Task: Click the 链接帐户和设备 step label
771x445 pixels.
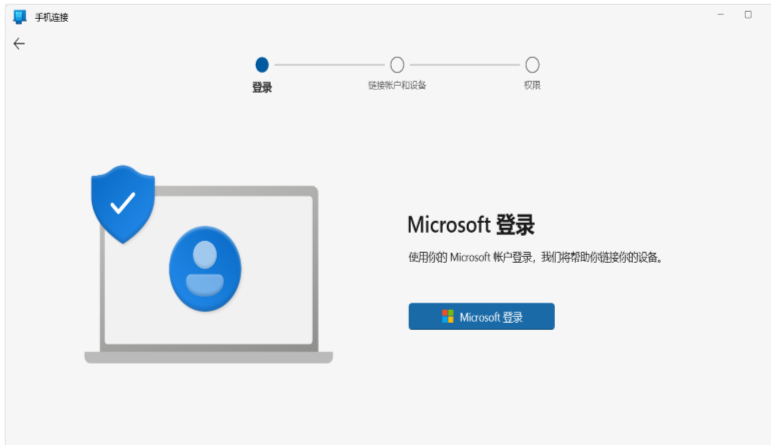Action: 397,86
